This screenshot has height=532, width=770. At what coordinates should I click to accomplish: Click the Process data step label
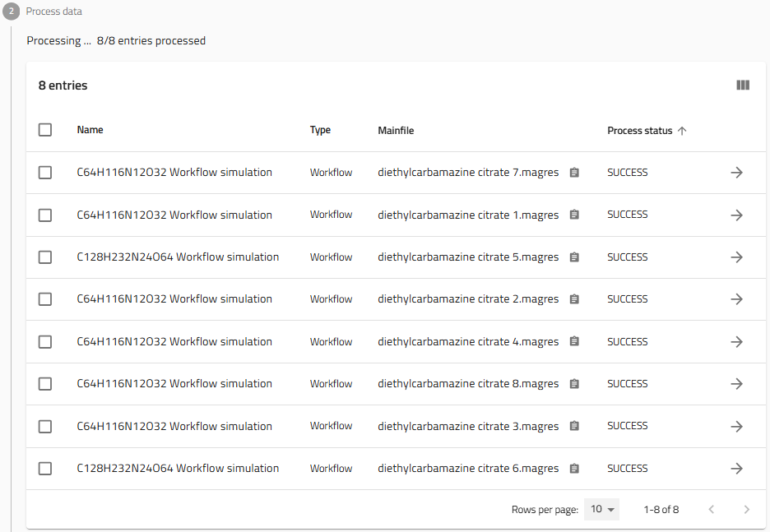pyautogui.click(x=54, y=12)
